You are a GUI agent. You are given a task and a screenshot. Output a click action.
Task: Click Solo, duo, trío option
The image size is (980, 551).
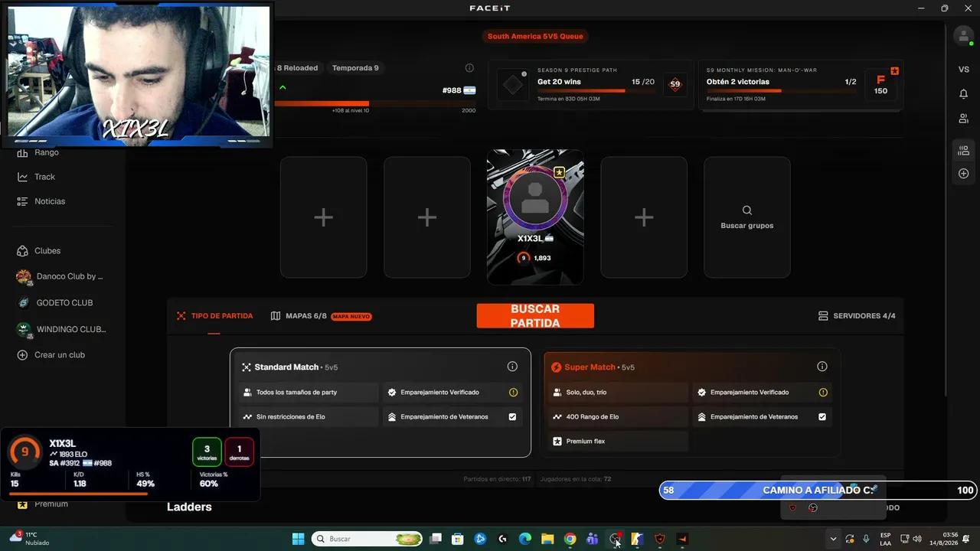(x=618, y=393)
